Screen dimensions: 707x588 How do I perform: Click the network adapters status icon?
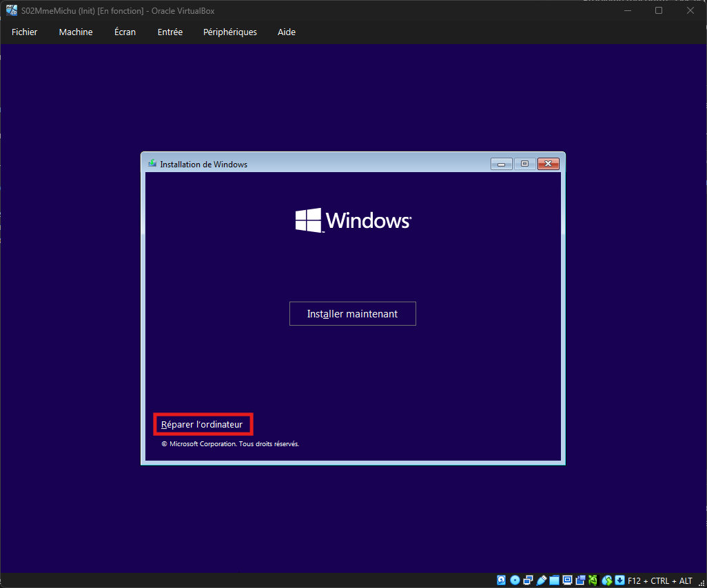[528, 580]
